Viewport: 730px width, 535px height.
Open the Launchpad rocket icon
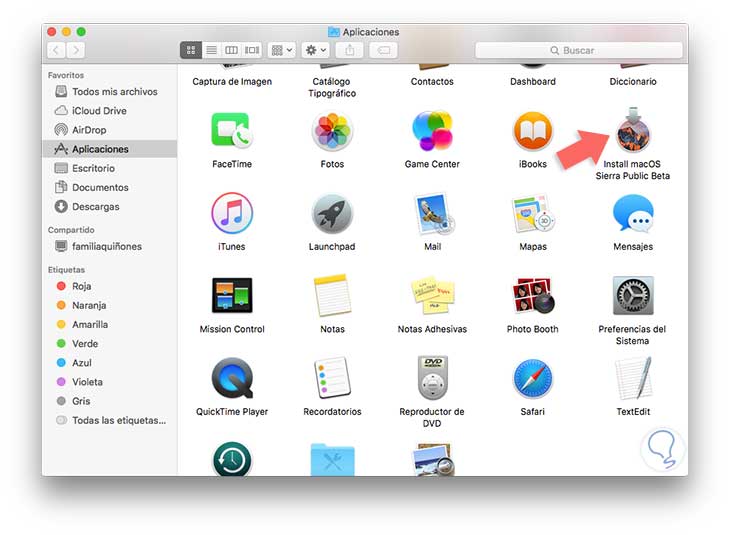click(332, 214)
